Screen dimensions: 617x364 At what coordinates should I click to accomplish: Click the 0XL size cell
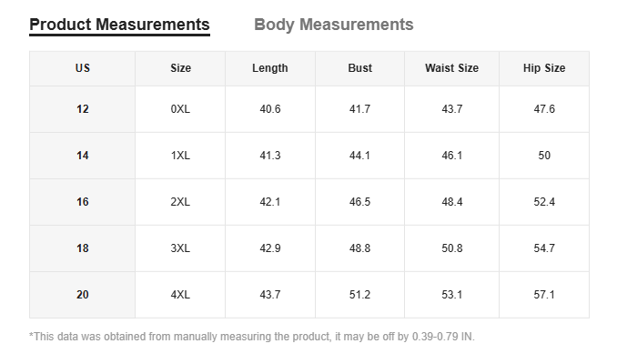tap(180, 109)
